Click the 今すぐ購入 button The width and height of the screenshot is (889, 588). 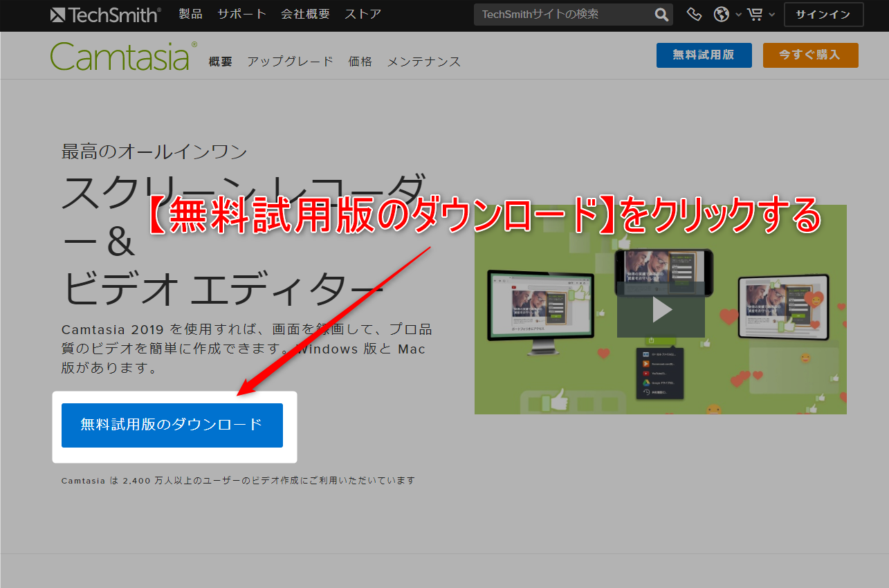point(810,55)
